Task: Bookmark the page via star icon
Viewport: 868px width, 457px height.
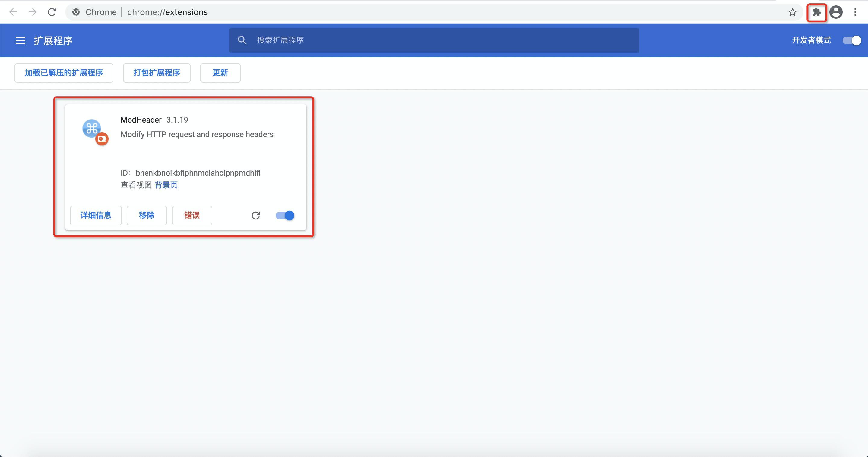Action: (793, 12)
